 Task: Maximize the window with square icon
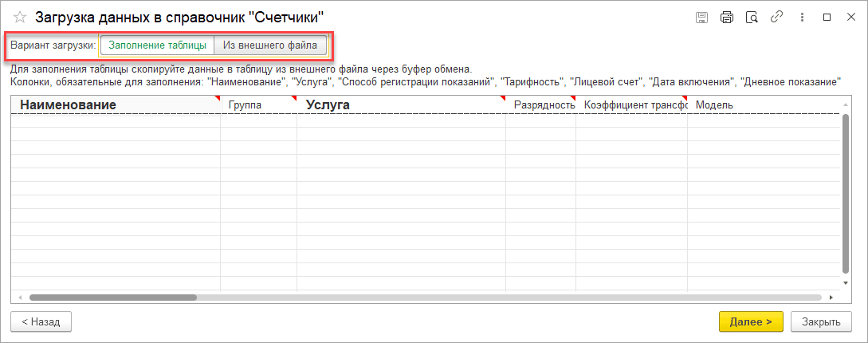[x=827, y=17]
